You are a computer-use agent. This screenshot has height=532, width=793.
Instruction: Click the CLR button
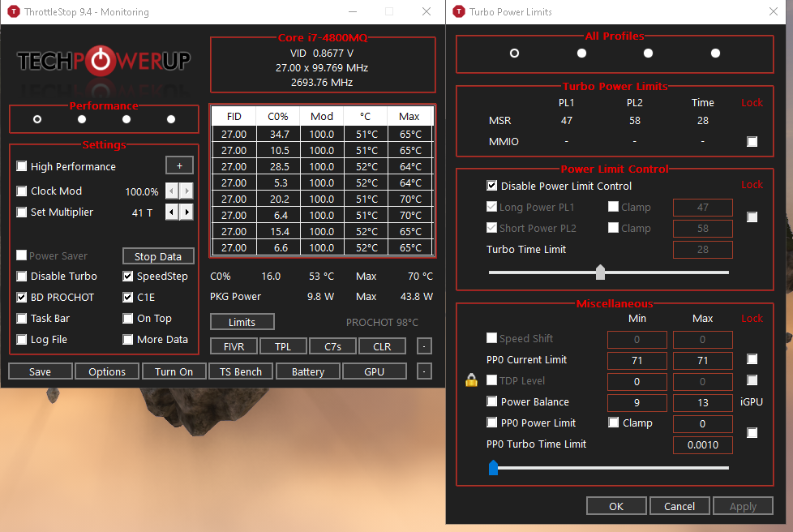coord(382,346)
